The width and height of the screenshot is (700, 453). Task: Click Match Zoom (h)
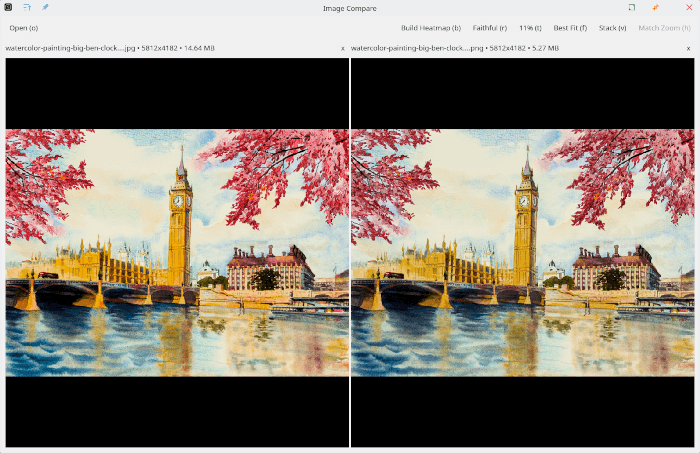[664, 28]
